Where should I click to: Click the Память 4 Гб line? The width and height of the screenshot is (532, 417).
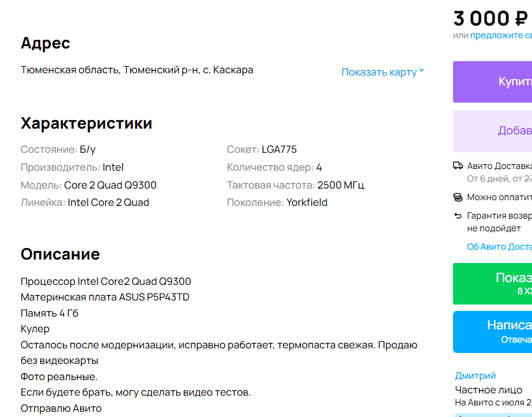tap(50, 313)
